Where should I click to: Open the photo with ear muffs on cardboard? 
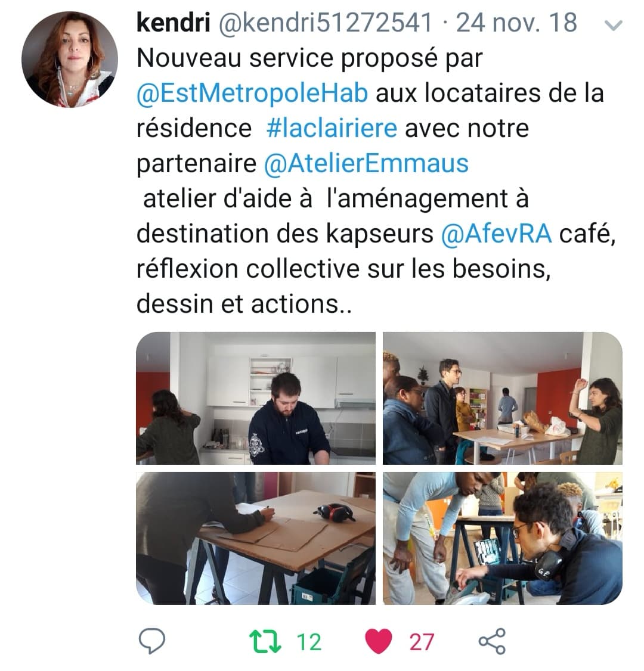click(256, 538)
